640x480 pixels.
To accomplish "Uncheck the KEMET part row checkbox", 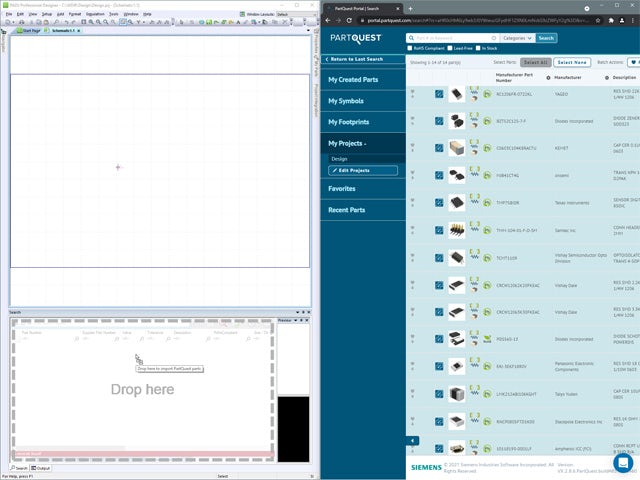I will point(439,148).
